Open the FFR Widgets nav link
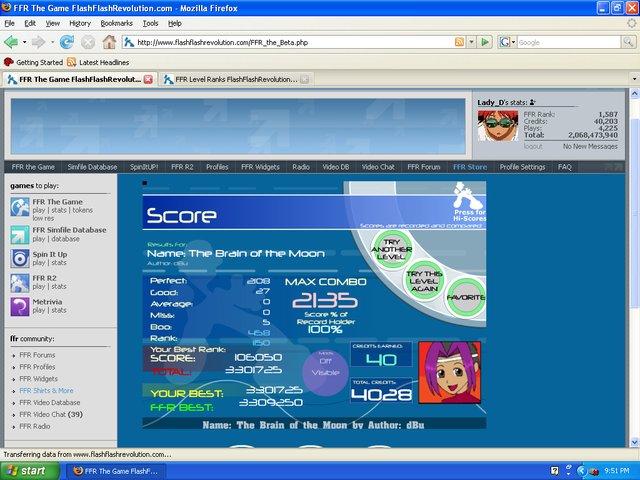This screenshot has height=480, width=640. point(260,167)
